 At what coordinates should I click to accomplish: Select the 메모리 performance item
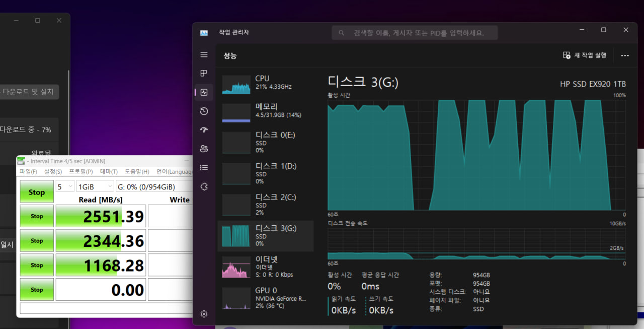tap(266, 112)
